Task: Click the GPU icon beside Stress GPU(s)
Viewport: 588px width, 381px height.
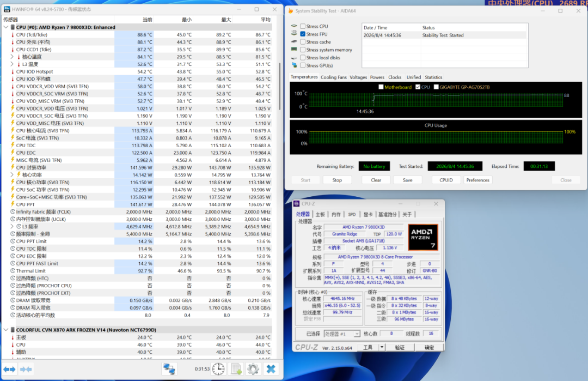Action: (x=294, y=65)
